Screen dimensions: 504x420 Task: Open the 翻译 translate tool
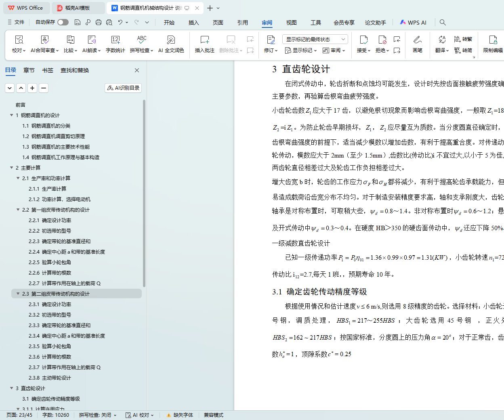pos(442,44)
